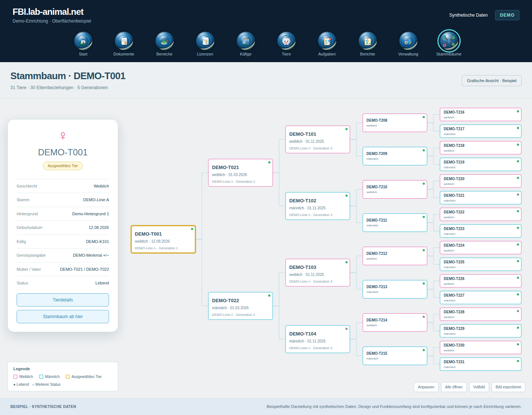
Task: Click Bild exportieren button
Action: 508,387
